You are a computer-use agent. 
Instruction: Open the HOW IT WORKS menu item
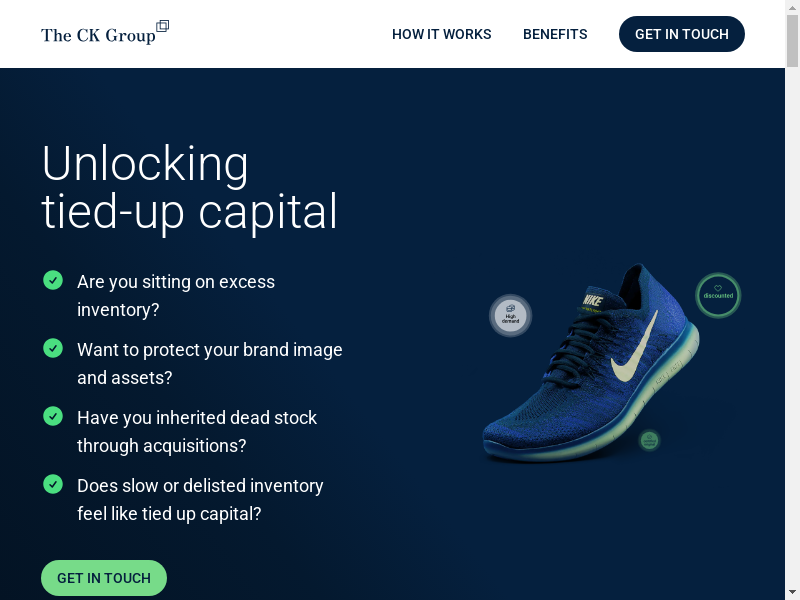coord(441,34)
